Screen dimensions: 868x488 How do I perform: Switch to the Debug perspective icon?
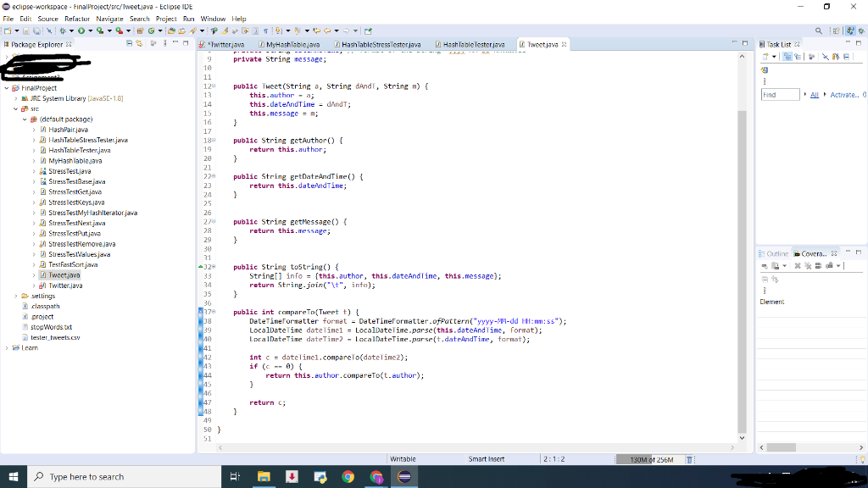point(862,31)
